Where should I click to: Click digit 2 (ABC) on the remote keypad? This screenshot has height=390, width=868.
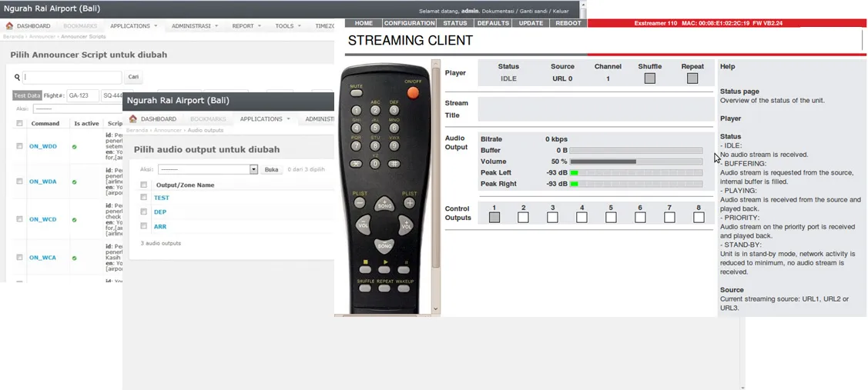point(375,111)
